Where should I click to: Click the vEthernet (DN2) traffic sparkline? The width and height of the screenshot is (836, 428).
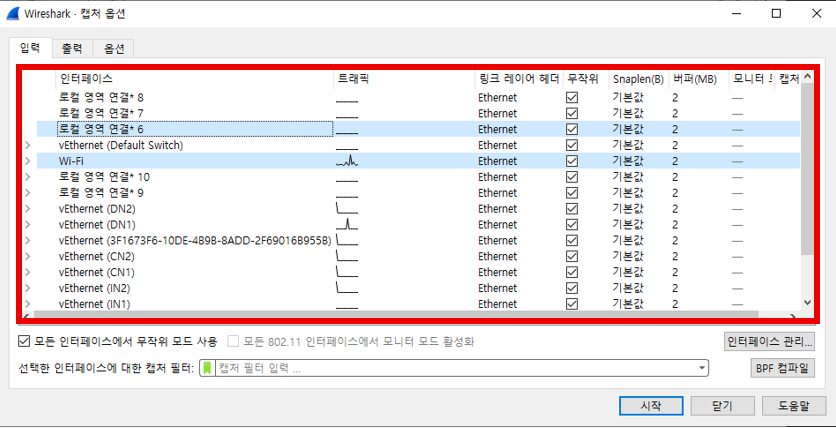(x=347, y=208)
